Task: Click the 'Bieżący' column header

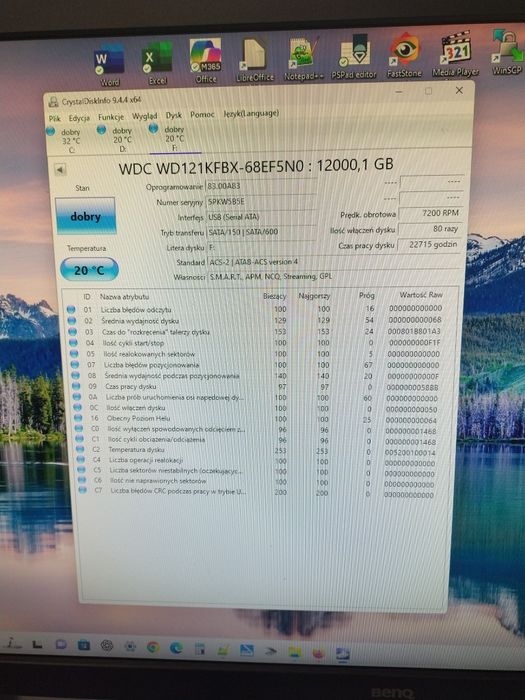Action: [x=275, y=296]
